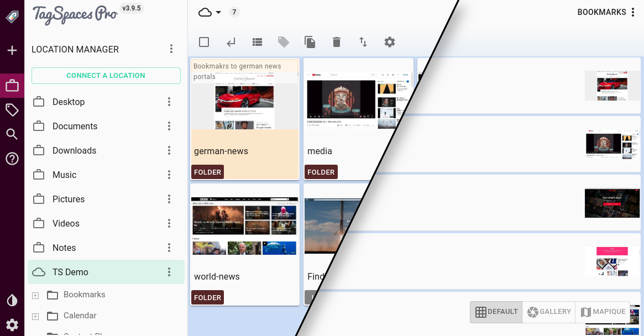This screenshot has width=644, height=336.
Task: Expand the Calendar folder tree node
Action: [x=35, y=316]
